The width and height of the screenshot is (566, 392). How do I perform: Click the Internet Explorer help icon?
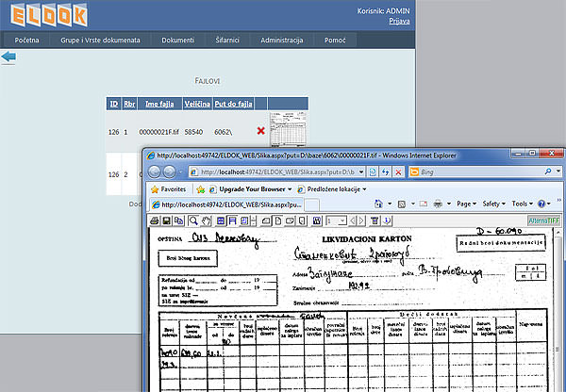(542, 204)
